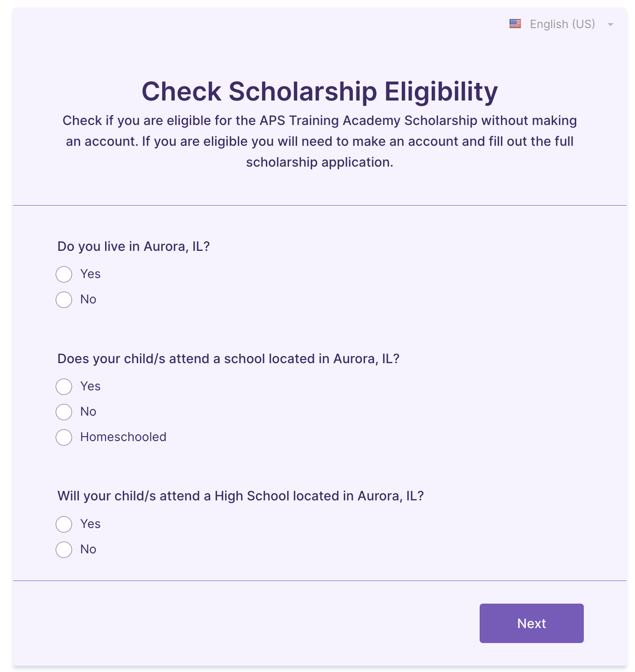Click the "Do you live in Aurora, IL?" question
The height and width of the screenshot is (672, 635).
click(134, 246)
